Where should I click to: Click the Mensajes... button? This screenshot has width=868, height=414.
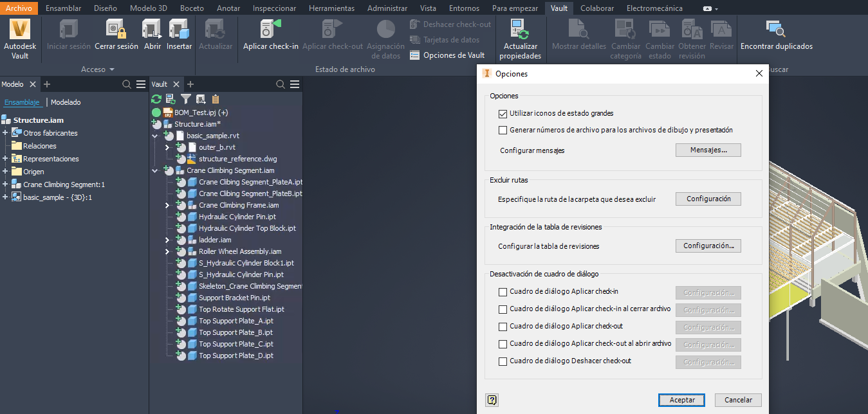(708, 150)
